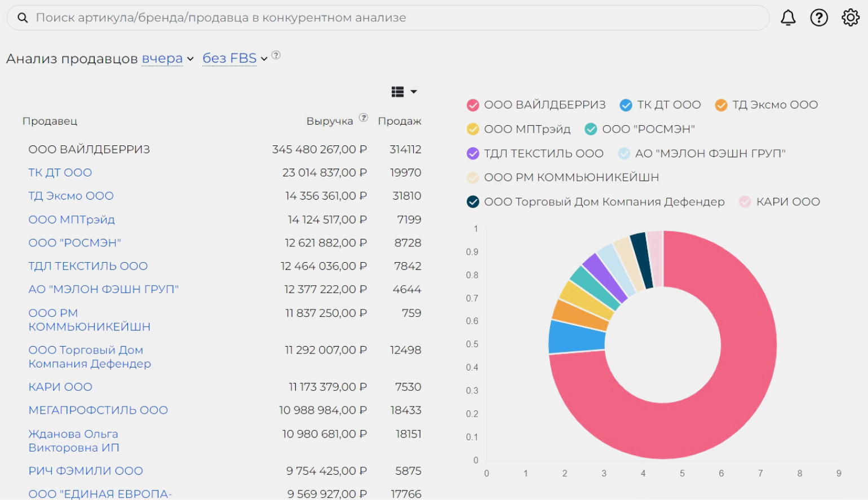Open seller КАРИ ООО link in table
The width and height of the screenshot is (868, 500).
[60, 387]
